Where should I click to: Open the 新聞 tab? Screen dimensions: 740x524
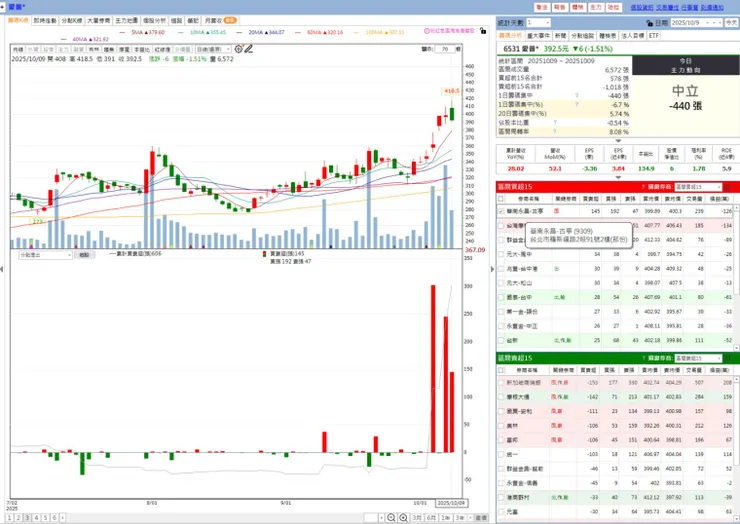(x=560, y=36)
